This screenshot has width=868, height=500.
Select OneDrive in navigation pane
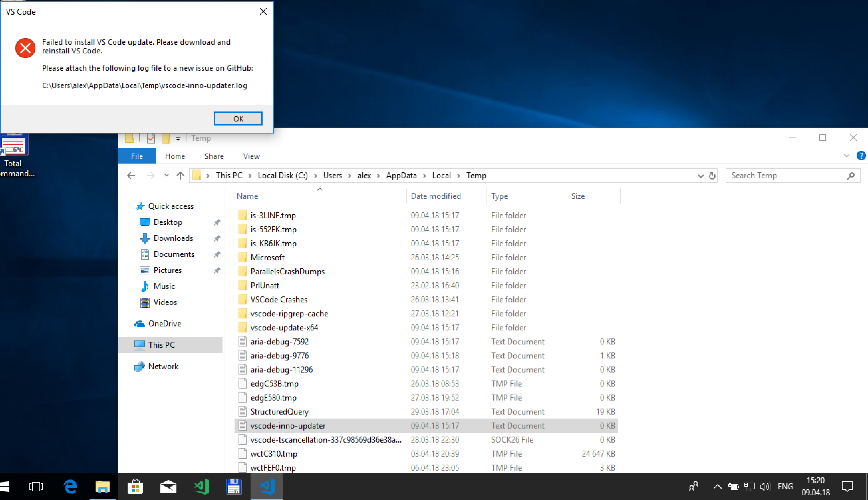165,324
